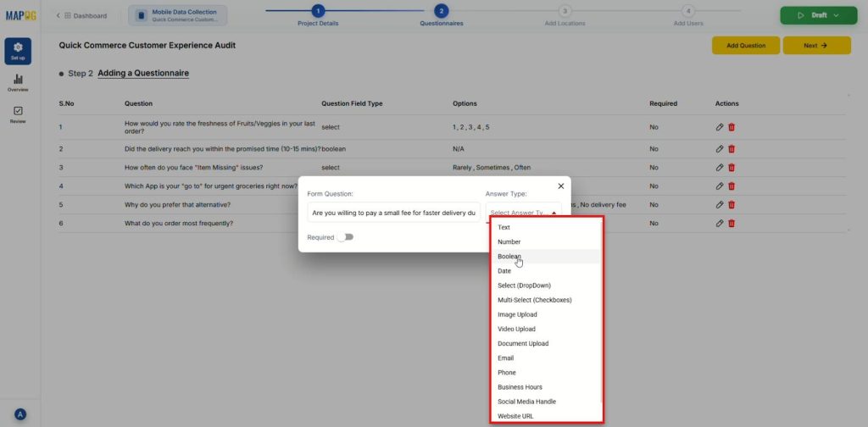Edit question 2 with pencil icon
This screenshot has width=868, height=427.
point(719,149)
